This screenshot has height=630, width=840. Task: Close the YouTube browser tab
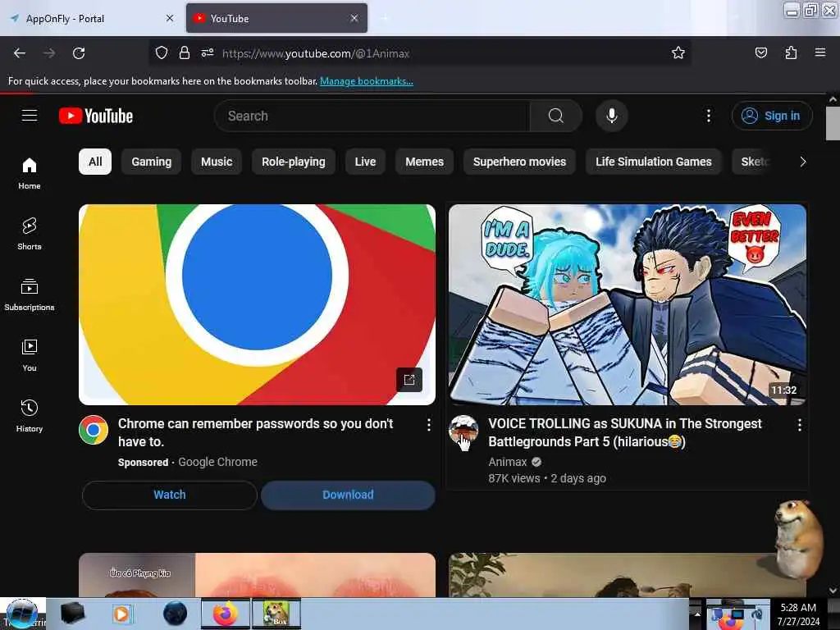(354, 18)
